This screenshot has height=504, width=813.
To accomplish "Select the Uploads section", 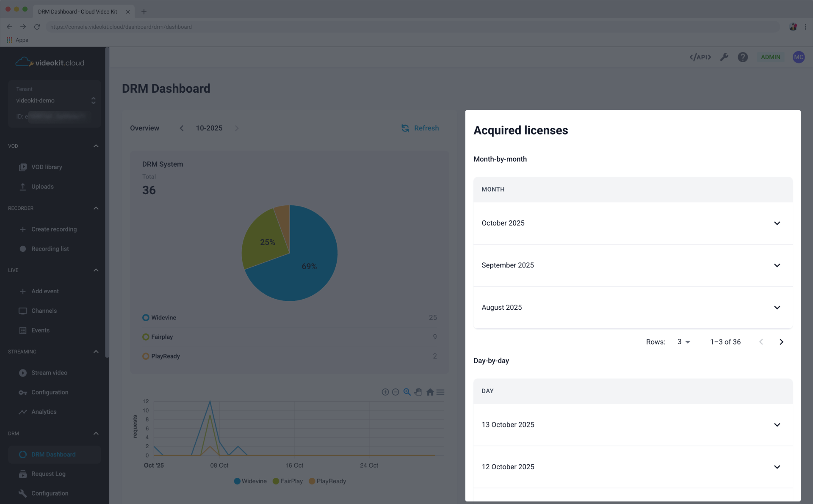I will 42,186.
